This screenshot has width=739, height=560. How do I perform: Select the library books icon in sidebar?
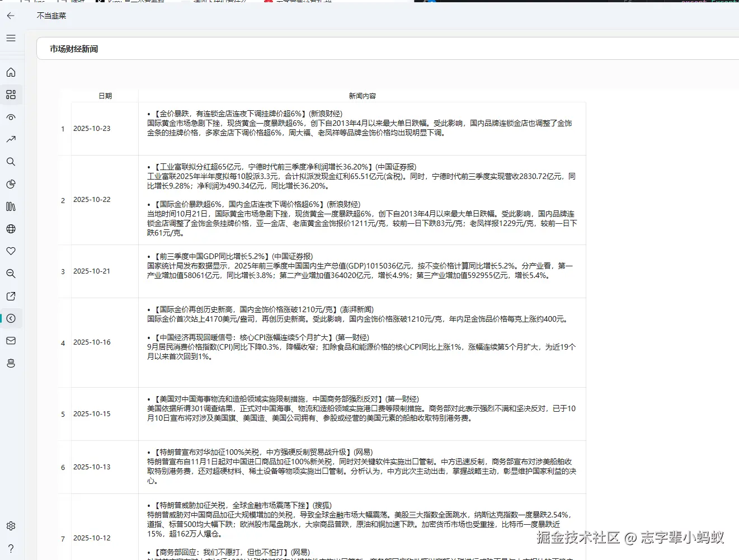pos(11,206)
